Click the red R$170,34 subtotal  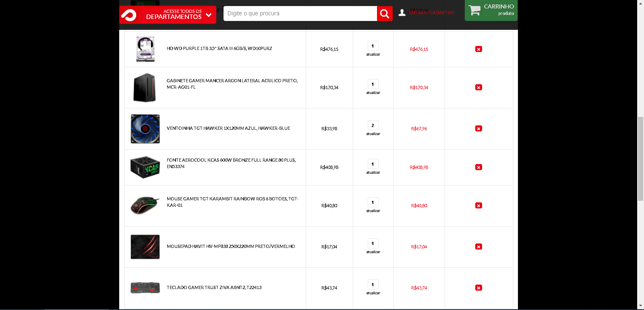click(419, 87)
